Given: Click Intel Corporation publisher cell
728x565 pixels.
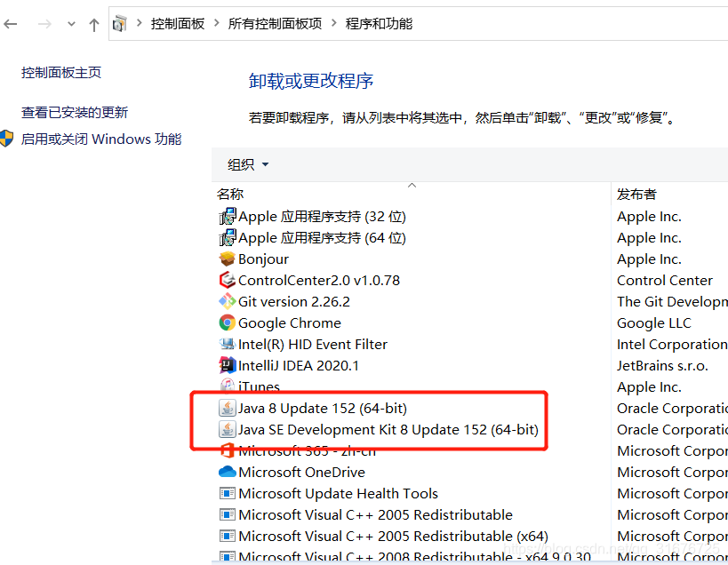Looking at the screenshot, I should (x=672, y=344).
